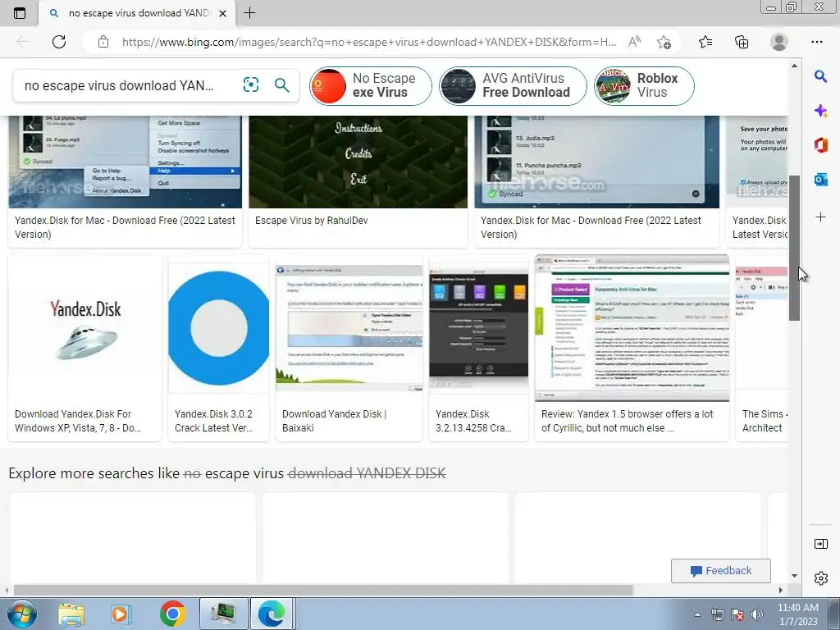
Task: Open 'Escape Virus by RahulDev' image
Action: click(358, 162)
